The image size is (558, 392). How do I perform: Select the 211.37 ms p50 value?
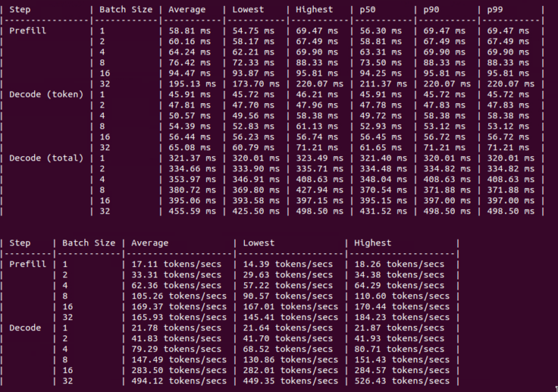(381, 84)
